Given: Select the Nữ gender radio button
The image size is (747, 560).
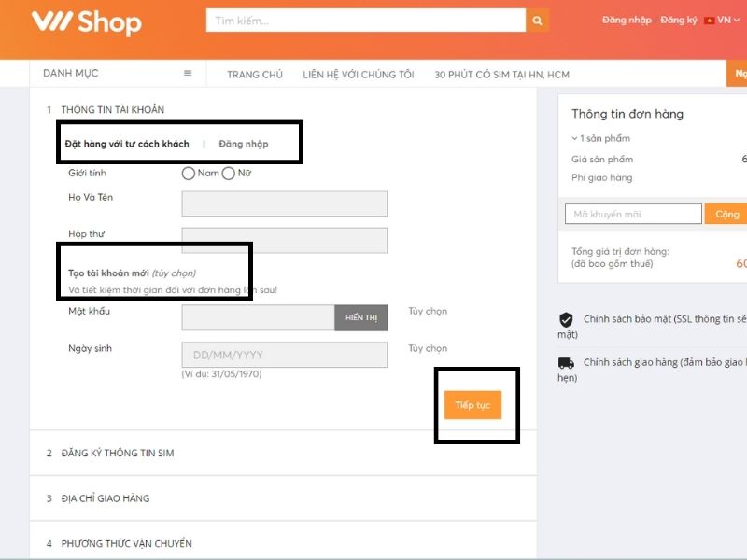Looking at the screenshot, I should (x=228, y=173).
